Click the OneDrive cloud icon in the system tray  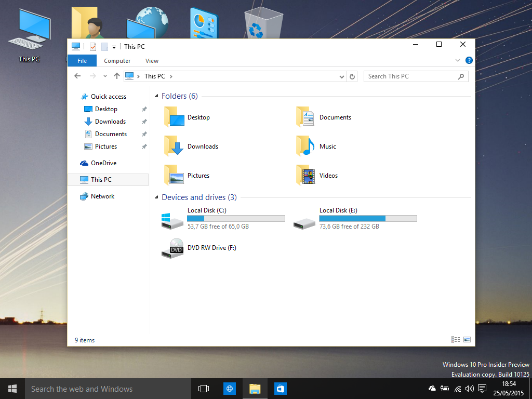tap(432, 389)
